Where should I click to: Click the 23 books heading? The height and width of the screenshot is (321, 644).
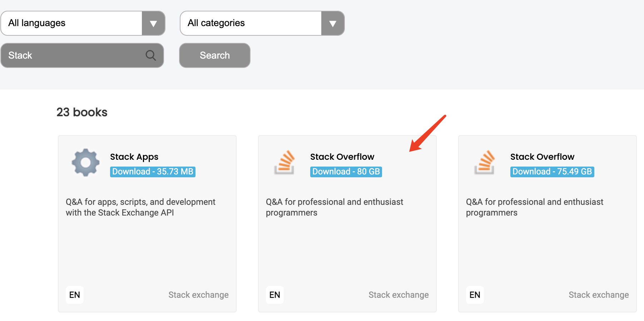pyautogui.click(x=82, y=112)
